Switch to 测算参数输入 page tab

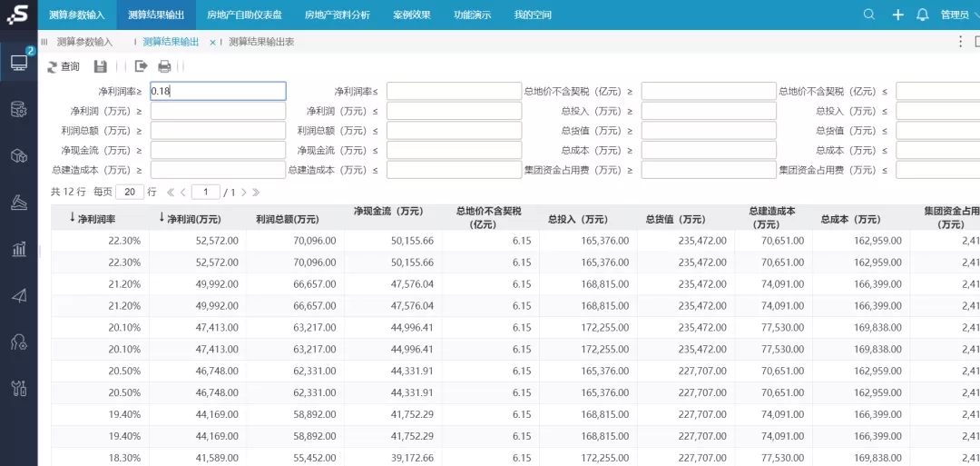tap(84, 42)
